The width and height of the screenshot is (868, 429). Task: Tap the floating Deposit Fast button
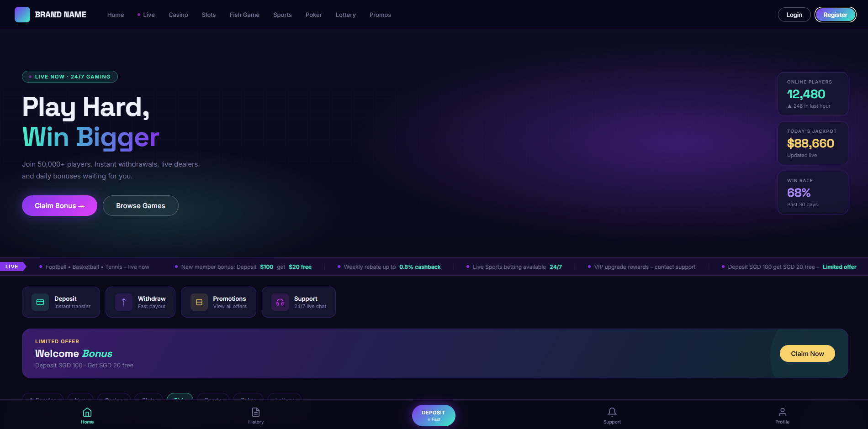[434, 415]
